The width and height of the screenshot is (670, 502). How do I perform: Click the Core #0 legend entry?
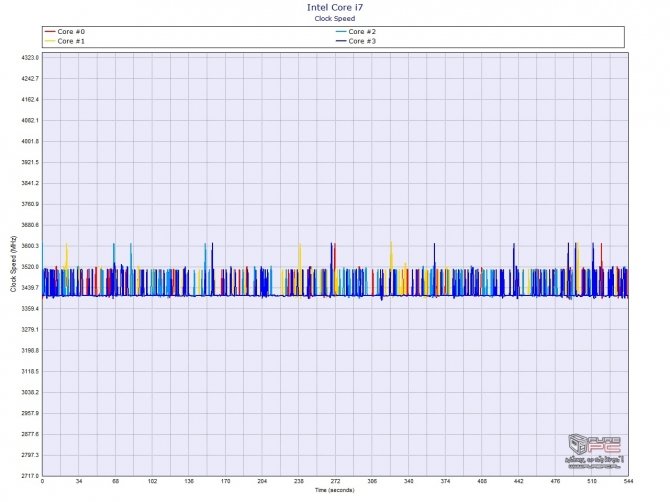[x=65, y=32]
